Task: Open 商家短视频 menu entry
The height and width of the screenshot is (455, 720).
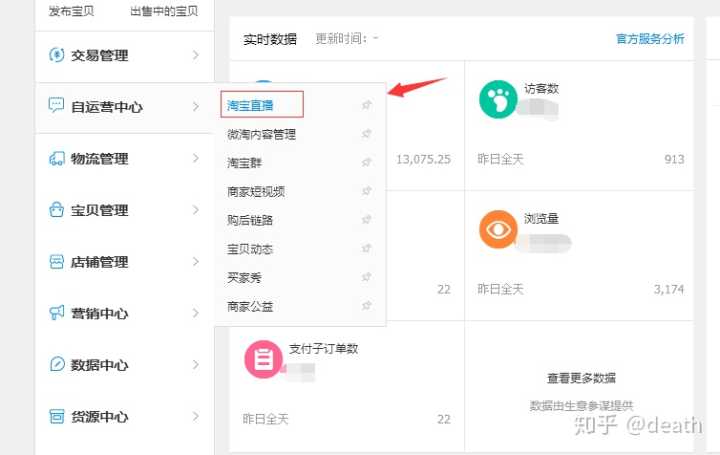Action: click(256, 191)
